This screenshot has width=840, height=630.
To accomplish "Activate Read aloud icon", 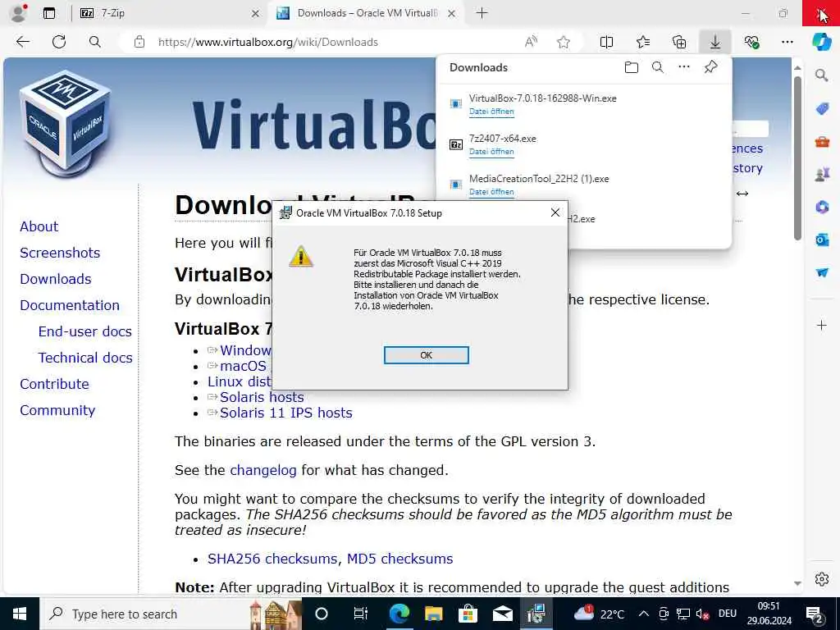I will 531,42.
